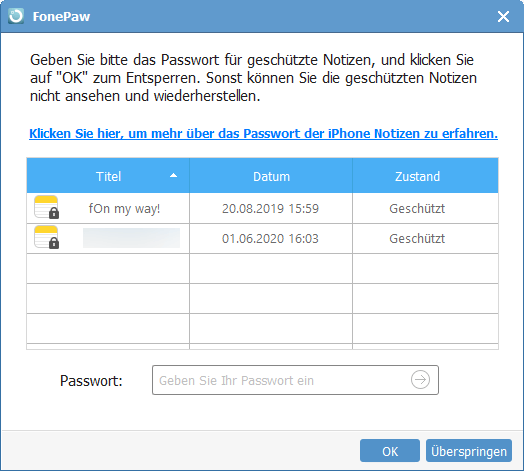Skip unlocking via Überspringen button
This screenshot has height=471, width=524.
(469, 451)
